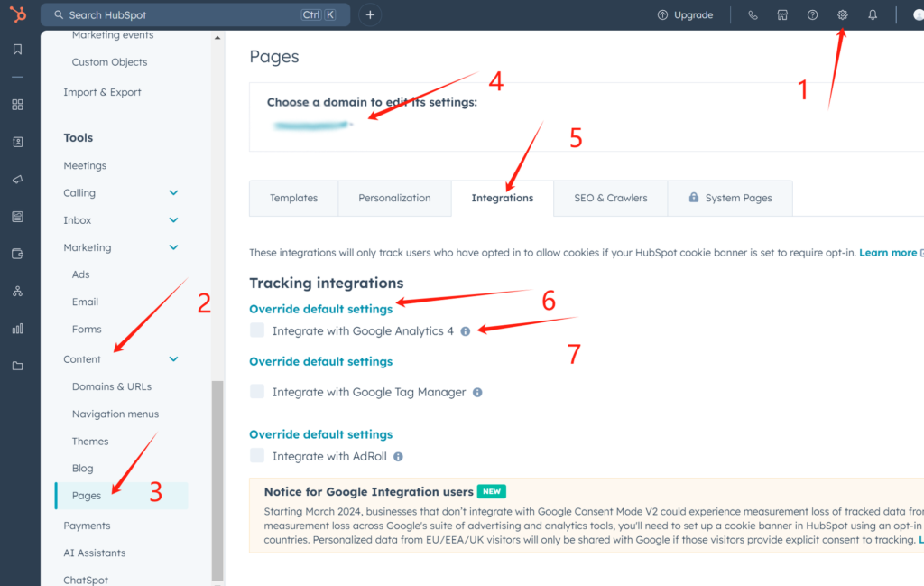Screen dimensions: 924x586
Task: Open the settings gear icon in top bar
Action: coord(843,15)
